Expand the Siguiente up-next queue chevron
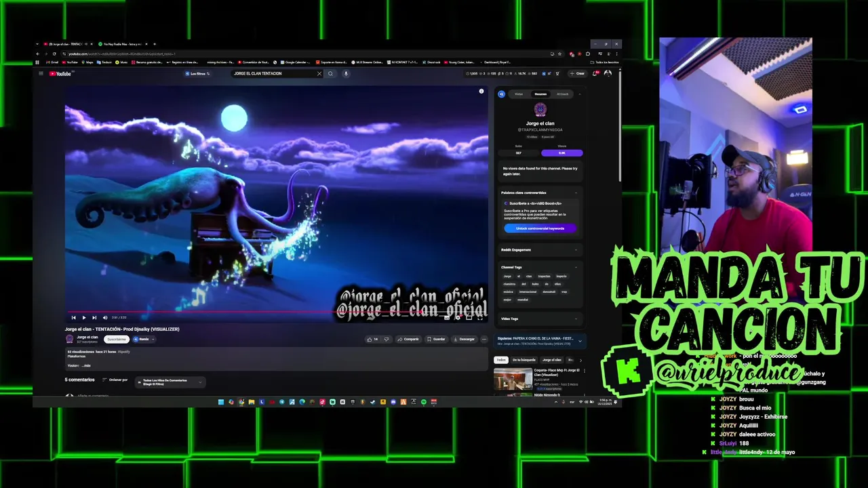The height and width of the screenshot is (488, 868). tap(580, 341)
